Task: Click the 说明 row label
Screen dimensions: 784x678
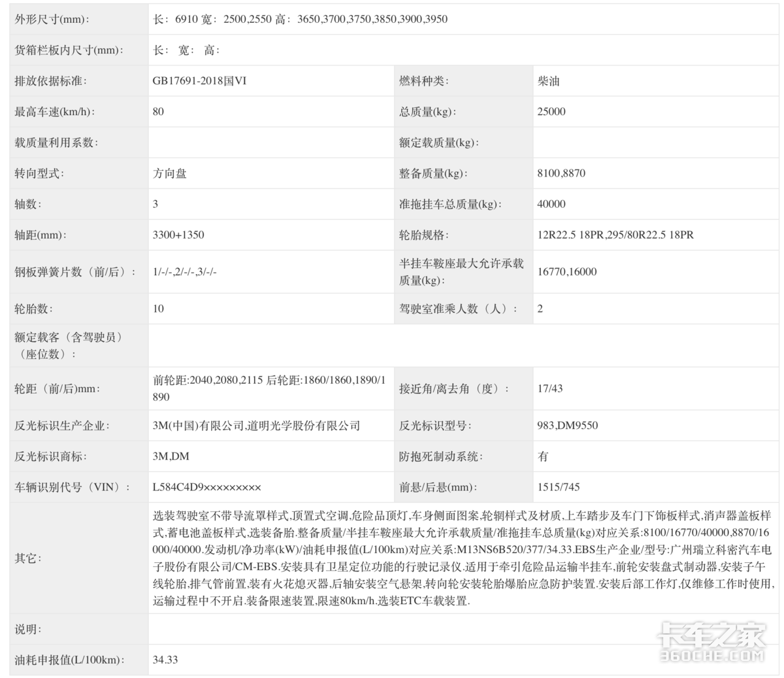Action: click(28, 629)
